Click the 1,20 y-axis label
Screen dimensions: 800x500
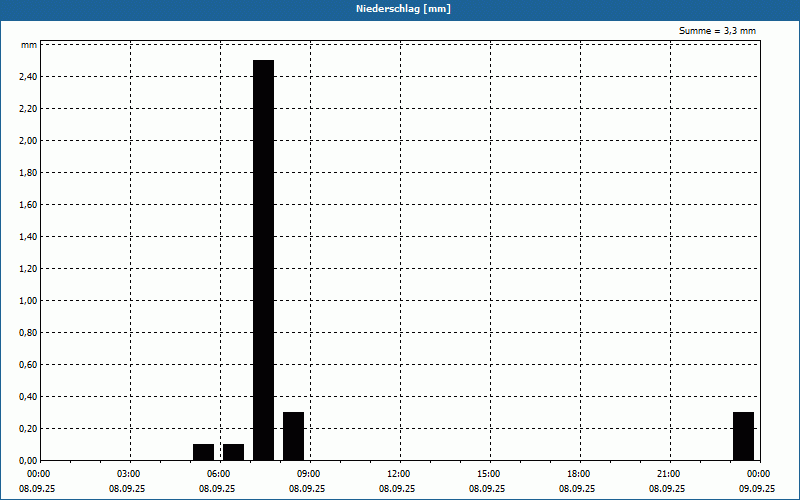pos(28,268)
